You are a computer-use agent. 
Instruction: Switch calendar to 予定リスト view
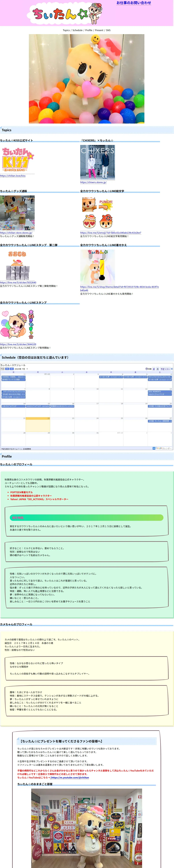(165, 369)
